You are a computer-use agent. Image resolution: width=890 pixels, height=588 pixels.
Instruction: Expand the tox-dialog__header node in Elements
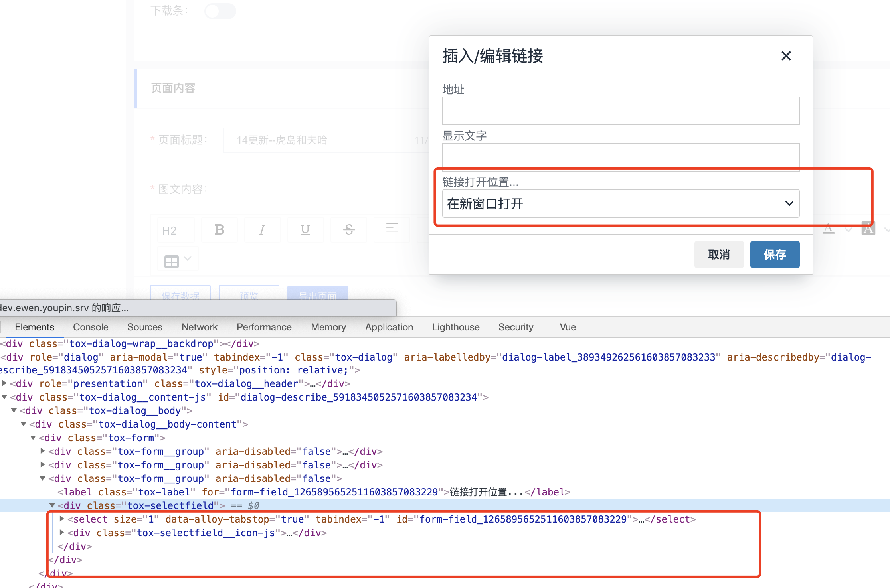[x=4, y=383]
